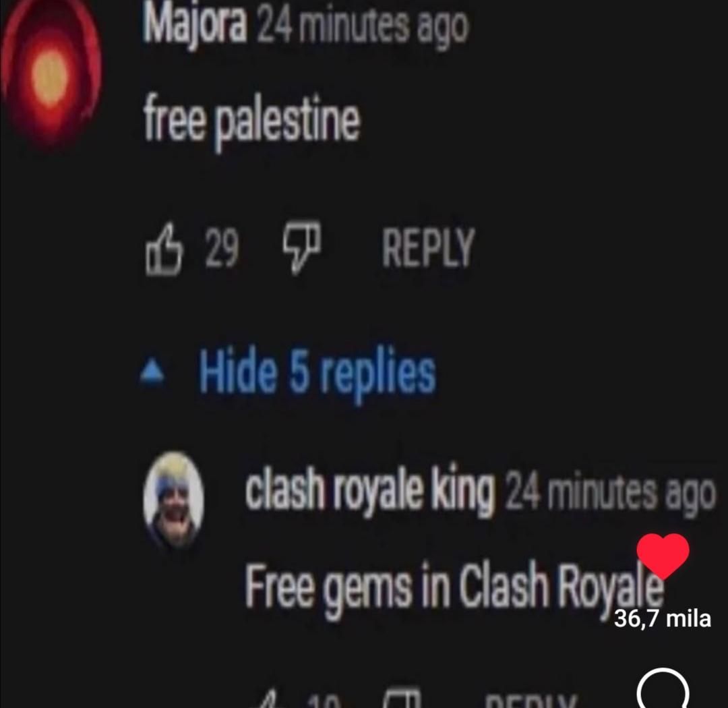Like Majora's comment with thumbs up
728x708 pixels.
[x=164, y=249]
